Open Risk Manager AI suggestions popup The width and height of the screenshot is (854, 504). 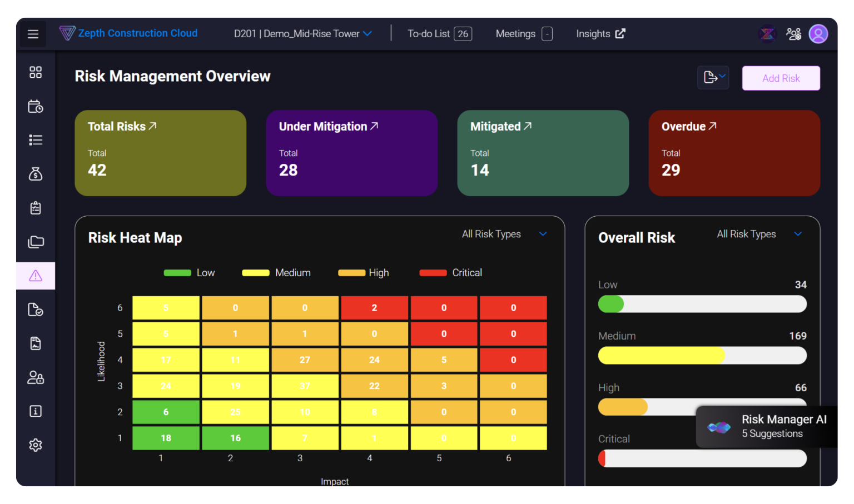(767, 427)
